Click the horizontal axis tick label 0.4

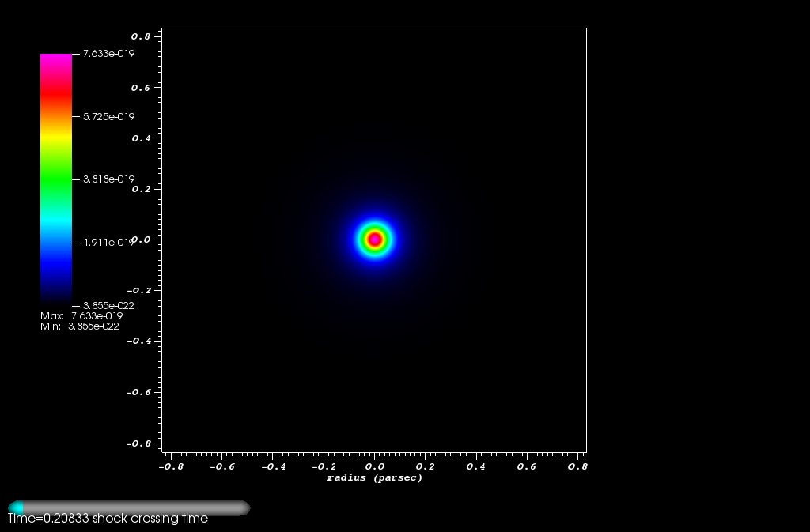[x=476, y=466]
